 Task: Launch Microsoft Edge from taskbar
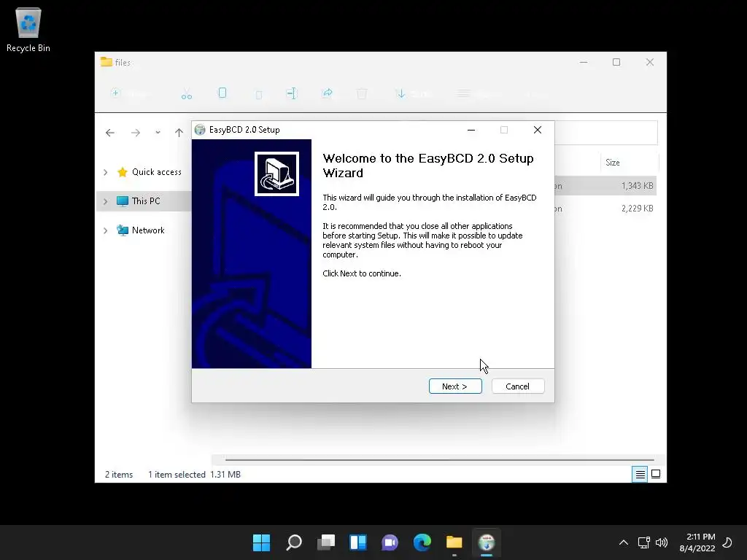tap(422, 542)
